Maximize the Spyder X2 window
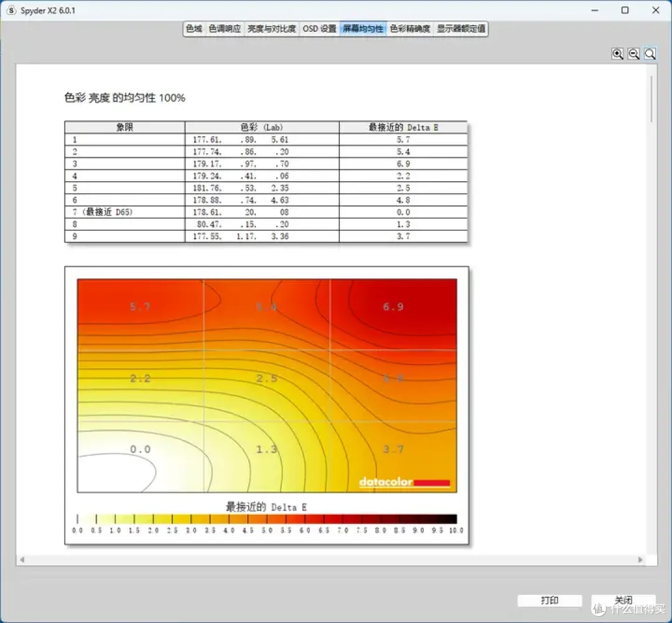The image size is (672, 623). tap(625, 11)
